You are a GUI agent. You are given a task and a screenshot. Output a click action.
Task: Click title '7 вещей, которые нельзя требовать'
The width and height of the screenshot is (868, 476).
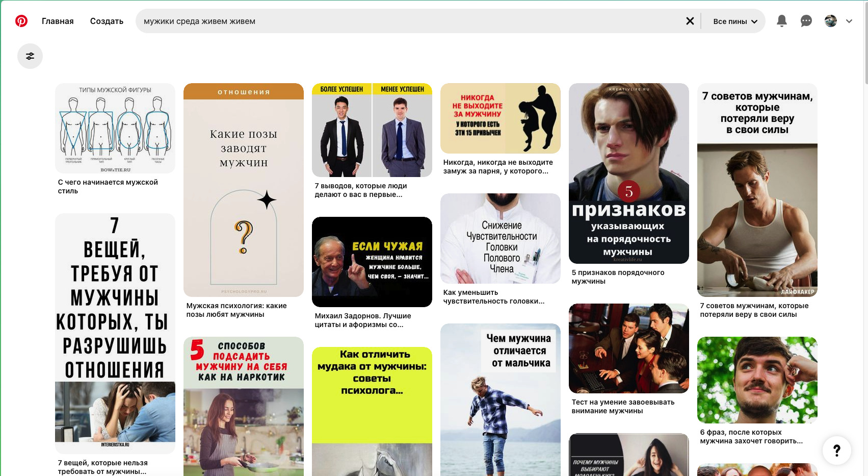click(103, 467)
